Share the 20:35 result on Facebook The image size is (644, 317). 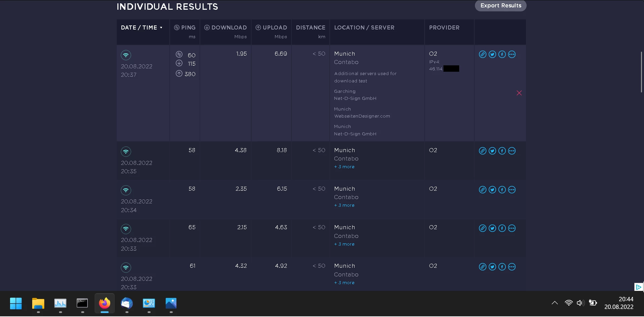tap(502, 151)
